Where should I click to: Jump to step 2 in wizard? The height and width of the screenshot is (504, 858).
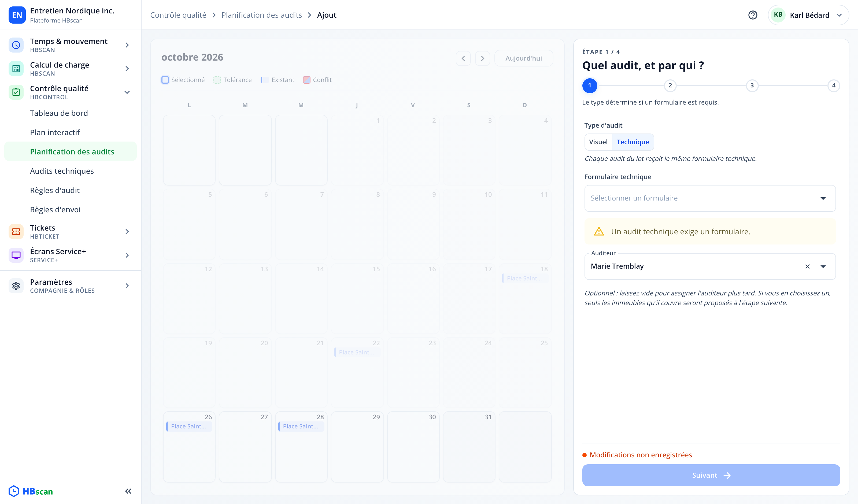click(x=670, y=86)
